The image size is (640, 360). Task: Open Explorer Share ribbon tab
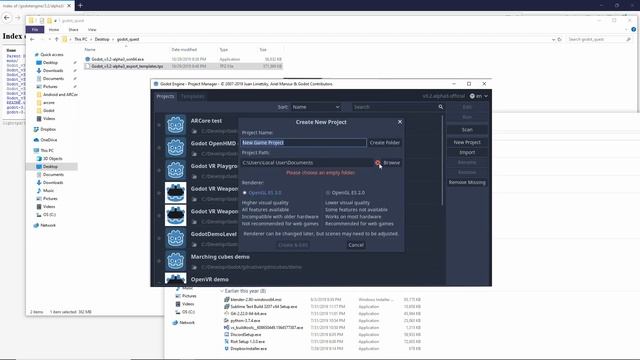tap(73, 29)
